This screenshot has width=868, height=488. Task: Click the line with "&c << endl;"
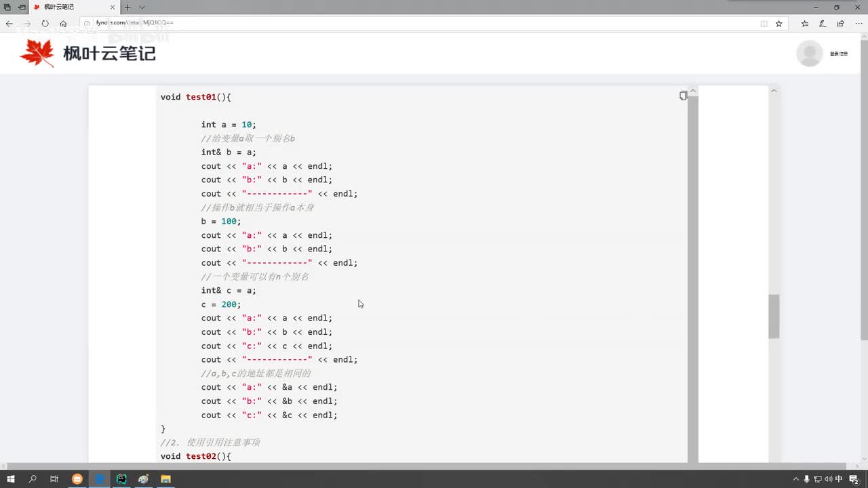(x=269, y=415)
